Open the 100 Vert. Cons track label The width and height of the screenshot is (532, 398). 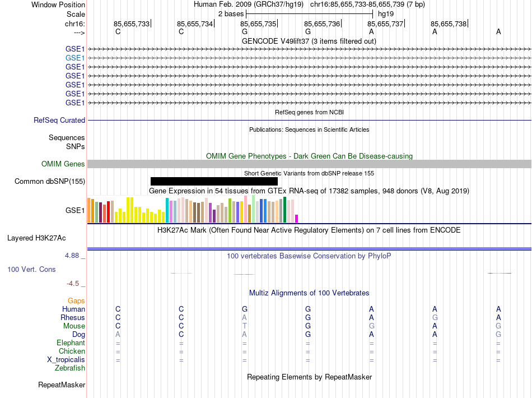[31, 269]
